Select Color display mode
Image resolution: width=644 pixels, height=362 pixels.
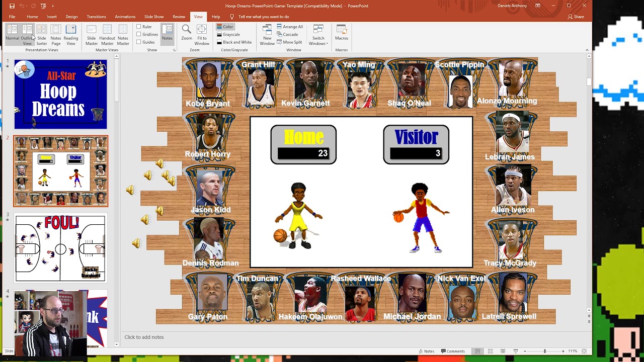click(x=225, y=27)
